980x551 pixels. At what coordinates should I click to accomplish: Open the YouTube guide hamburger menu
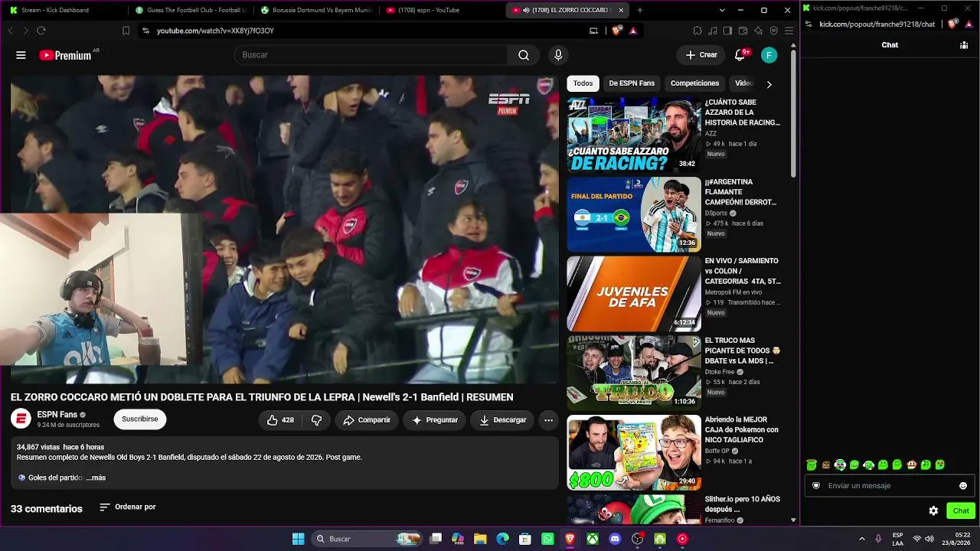click(21, 55)
